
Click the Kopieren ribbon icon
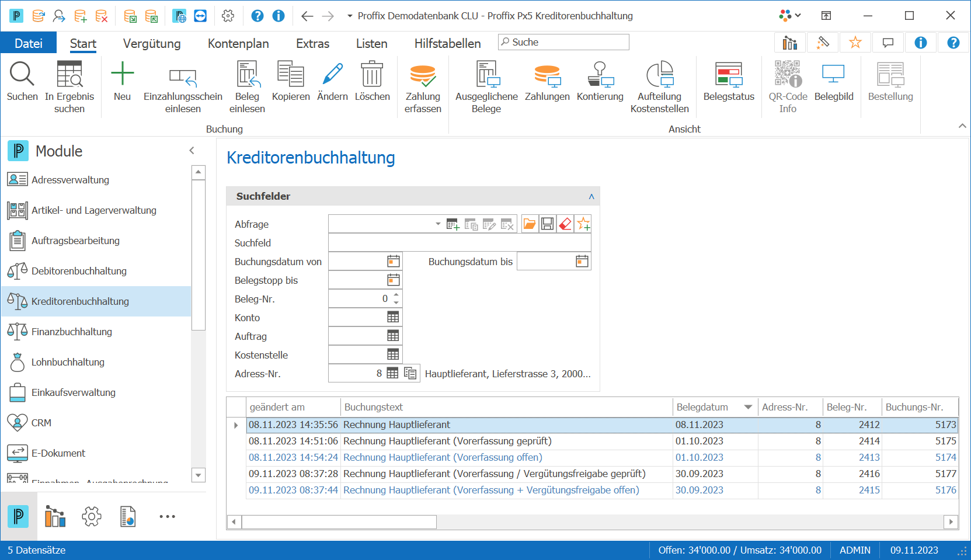(291, 74)
